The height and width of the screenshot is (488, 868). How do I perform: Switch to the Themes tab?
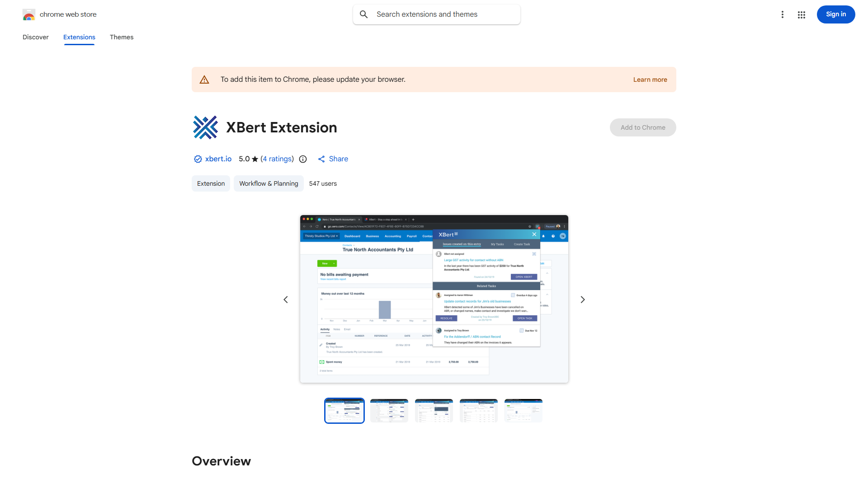(x=122, y=37)
